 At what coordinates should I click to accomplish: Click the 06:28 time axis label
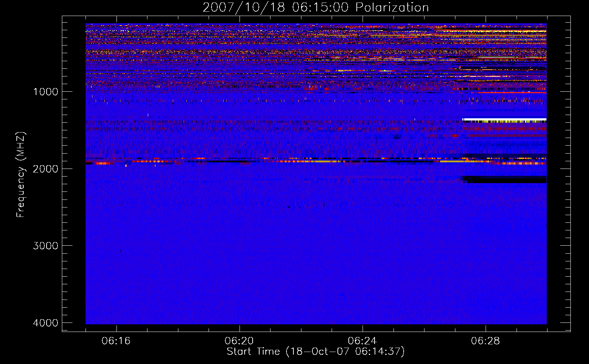coord(485,341)
